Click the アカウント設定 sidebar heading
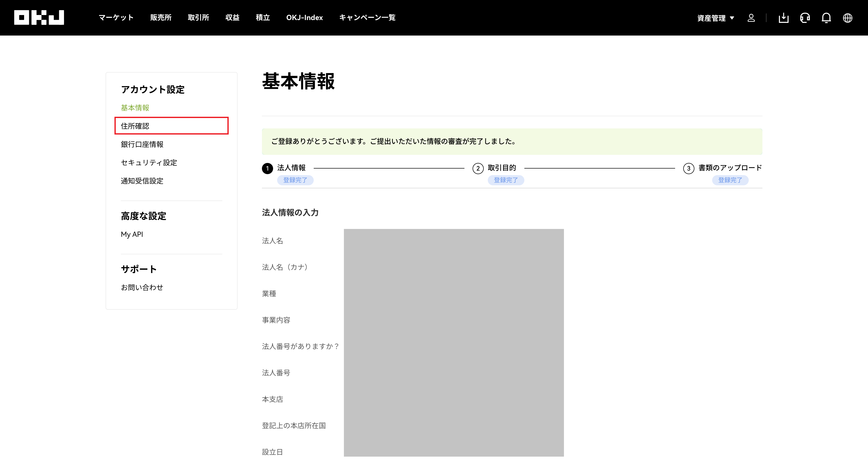The height and width of the screenshot is (465, 868). coord(153,90)
